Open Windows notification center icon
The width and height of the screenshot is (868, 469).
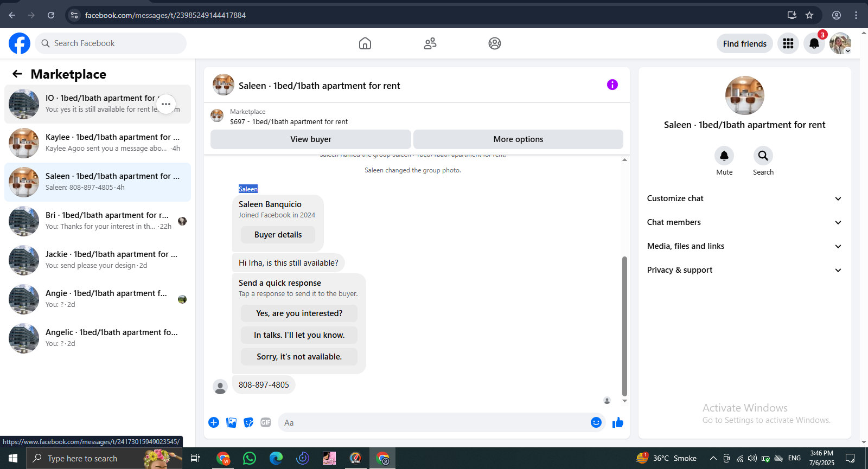click(850, 458)
